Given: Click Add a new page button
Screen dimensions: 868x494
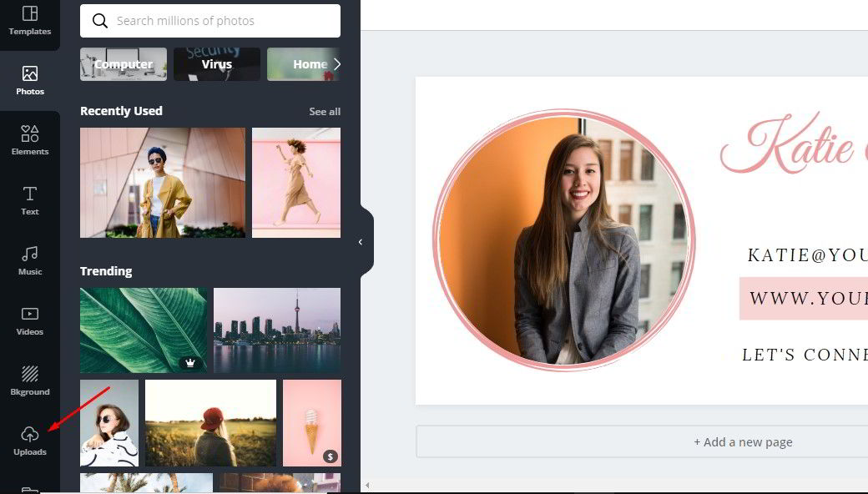Looking at the screenshot, I should click(743, 442).
